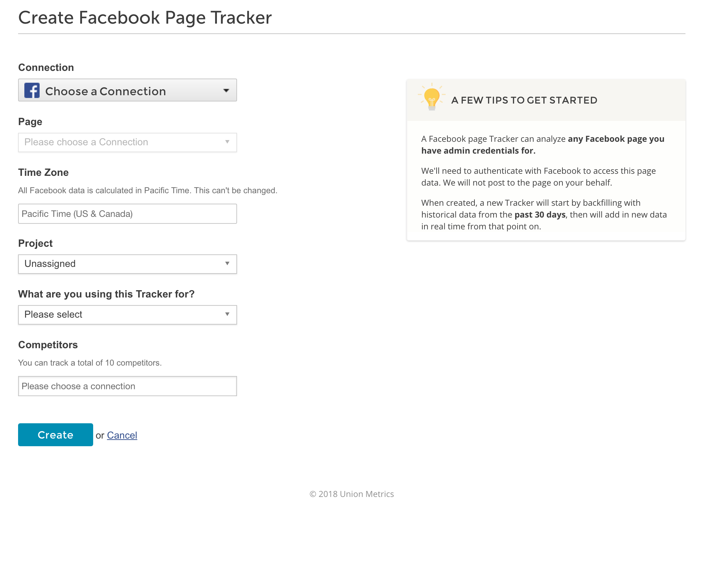Click the Competitors input field
Viewport: 723px width, 588px height.
[127, 386]
